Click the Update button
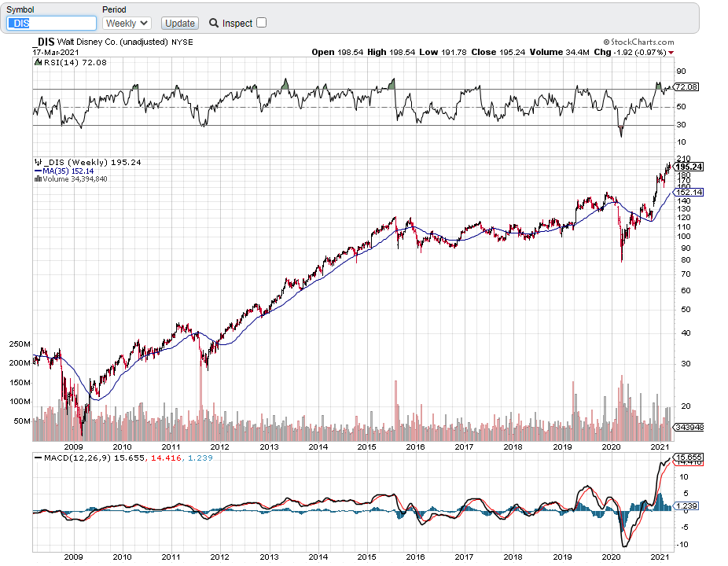The image size is (728, 566). tap(180, 24)
